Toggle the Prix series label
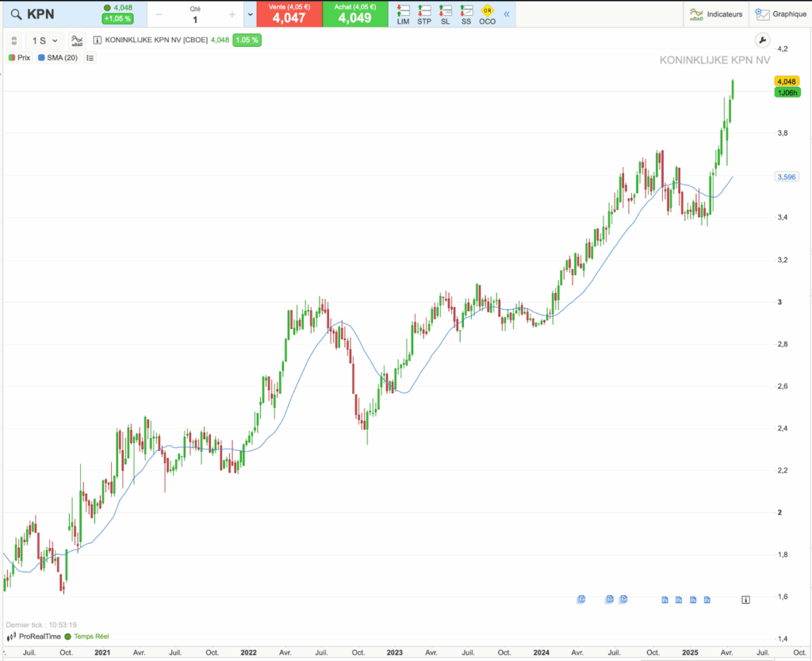This screenshot has width=812, height=661. [20, 58]
